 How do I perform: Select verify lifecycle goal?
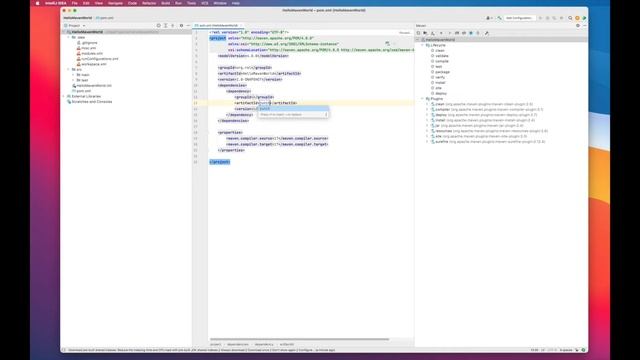[438, 77]
